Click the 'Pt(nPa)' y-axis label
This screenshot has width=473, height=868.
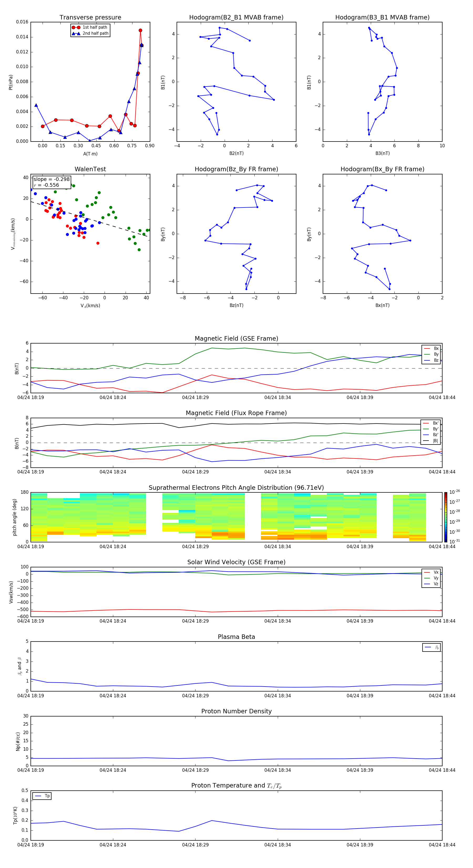11,82
